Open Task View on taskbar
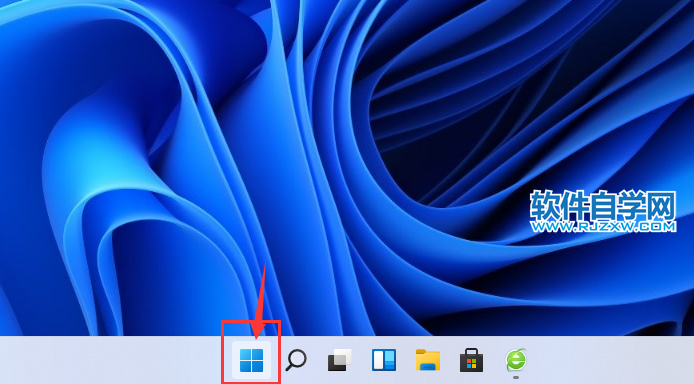This screenshot has width=694, height=384. (x=339, y=360)
